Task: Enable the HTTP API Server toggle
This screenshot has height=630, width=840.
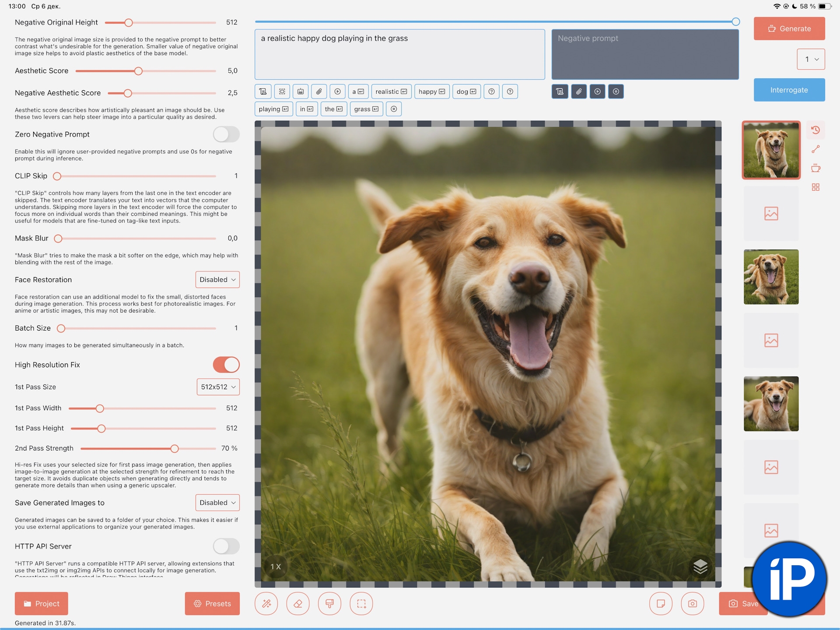Action: click(226, 546)
